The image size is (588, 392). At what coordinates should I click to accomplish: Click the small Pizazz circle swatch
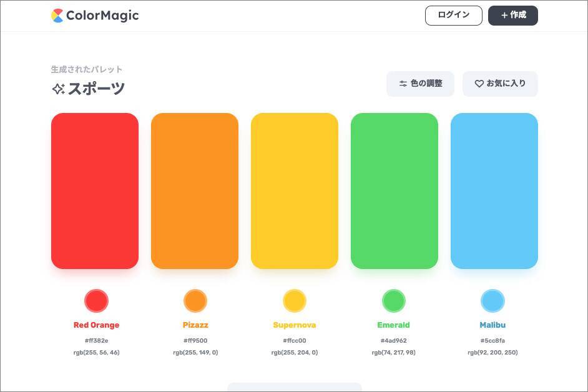[x=195, y=301]
